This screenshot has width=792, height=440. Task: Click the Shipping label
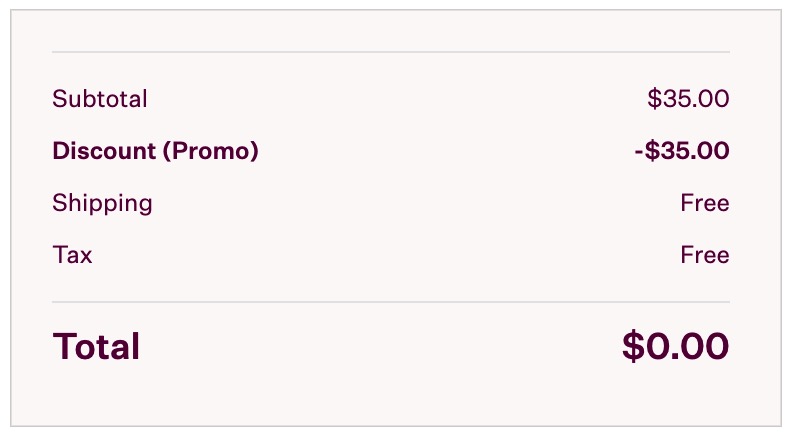pyautogui.click(x=102, y=203)
